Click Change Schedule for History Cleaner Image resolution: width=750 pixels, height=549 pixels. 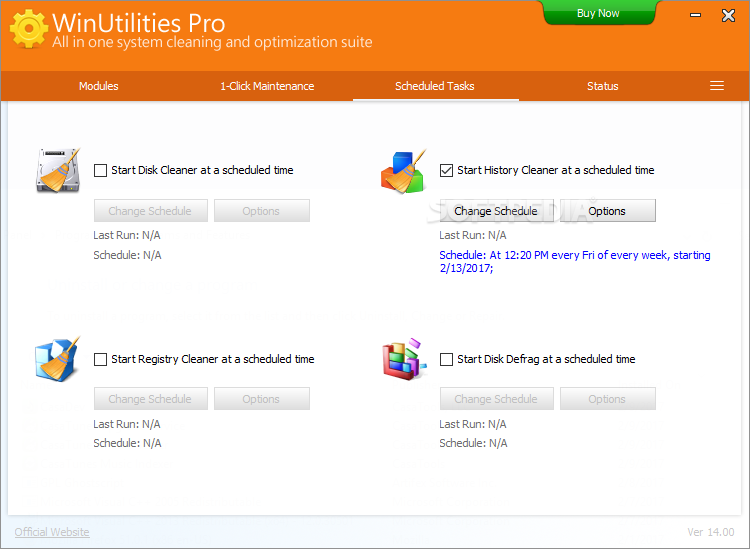(496, 211)
